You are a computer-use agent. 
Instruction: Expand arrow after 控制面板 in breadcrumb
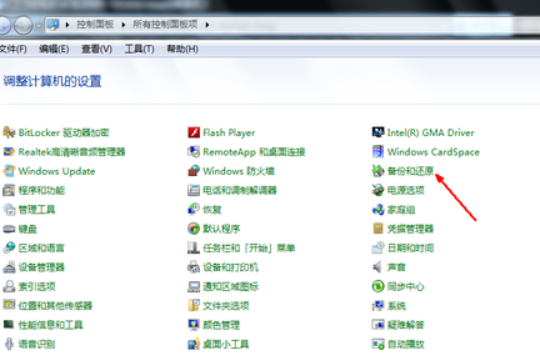(123, 25)
